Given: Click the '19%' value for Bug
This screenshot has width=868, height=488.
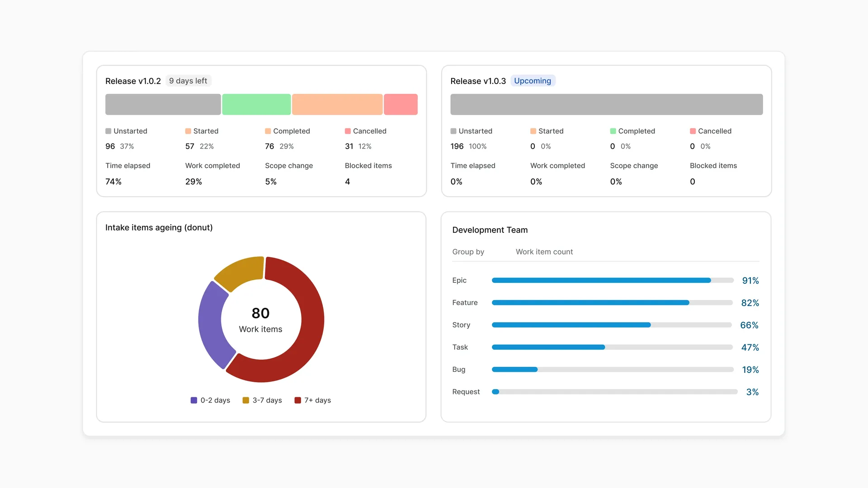Looking at the screenshot, I should tap(750, 370).
